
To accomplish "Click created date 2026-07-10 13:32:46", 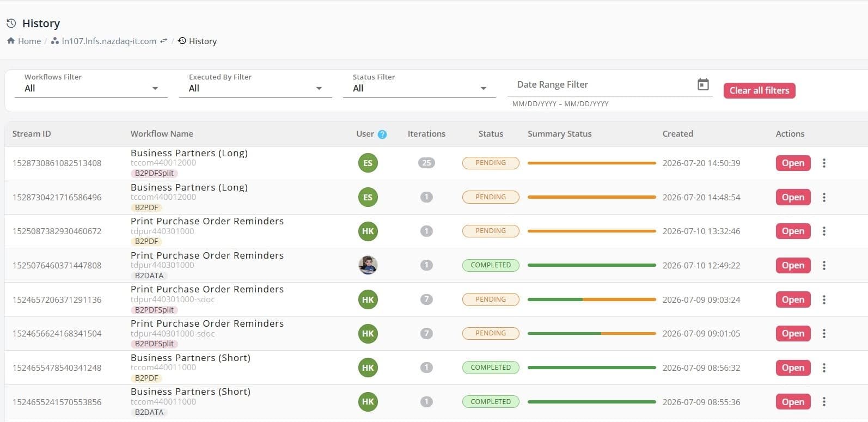I will [701, 231].
